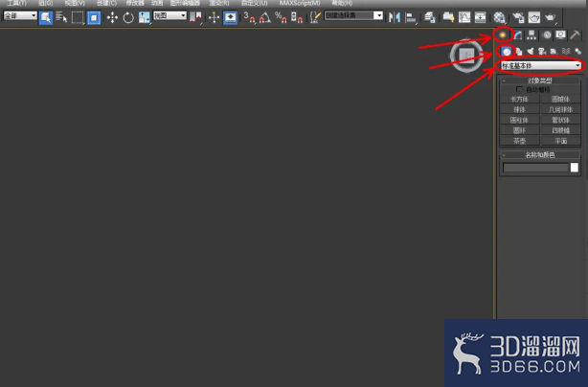The image size is (588, 387).
Task: Switch to the Modify panel tab
Action: point(518,35)
